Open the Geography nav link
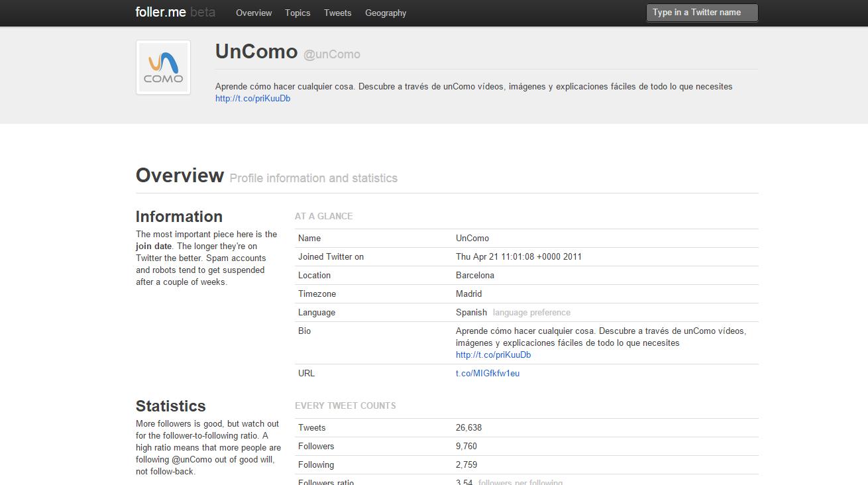 [386, 13]
